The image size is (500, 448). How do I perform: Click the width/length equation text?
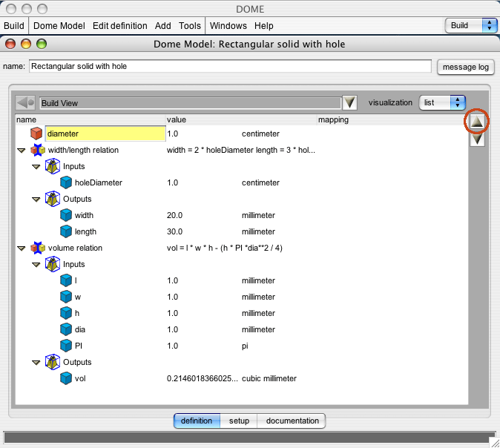(241, 150)
